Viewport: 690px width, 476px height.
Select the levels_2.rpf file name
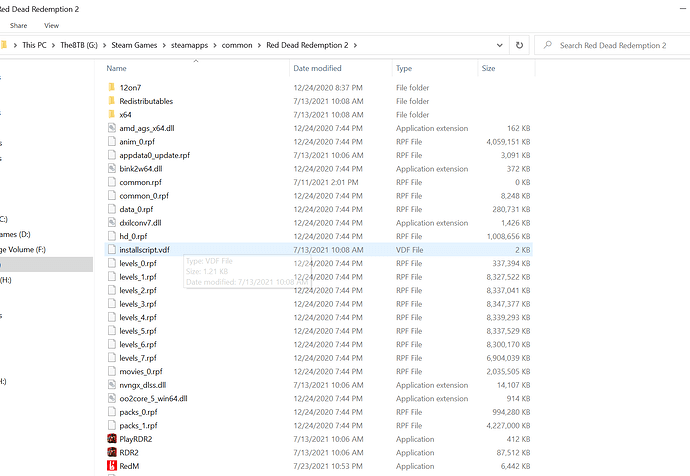click(138, 290)
